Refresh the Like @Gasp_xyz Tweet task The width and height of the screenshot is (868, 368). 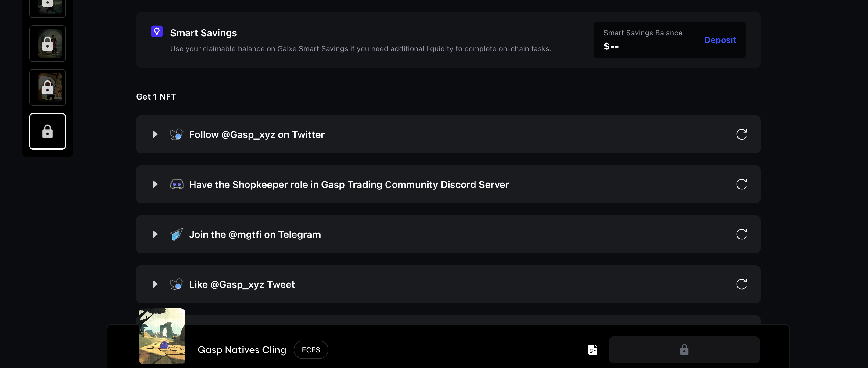pyautogui.click(x=741, y=284)
